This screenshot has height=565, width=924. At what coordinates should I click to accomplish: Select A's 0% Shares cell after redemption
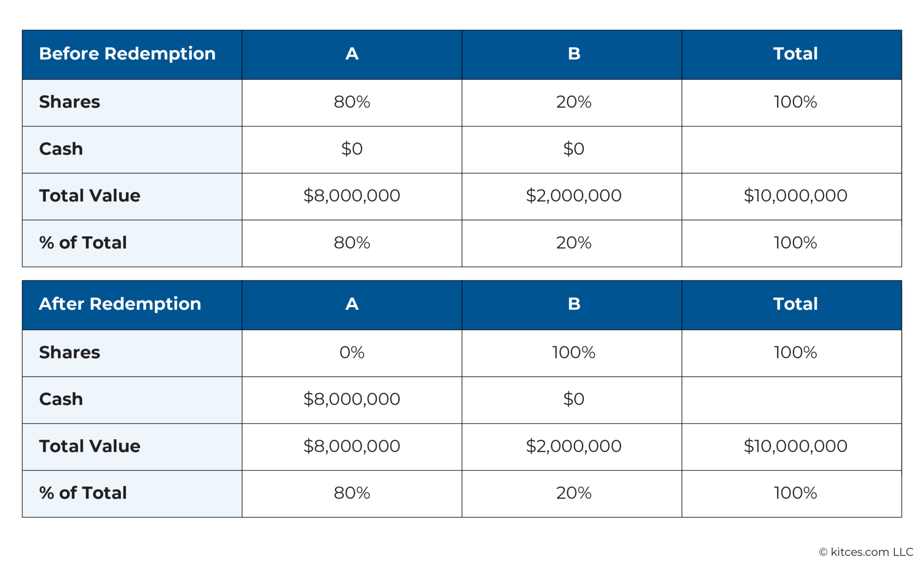tap(352, 353)
